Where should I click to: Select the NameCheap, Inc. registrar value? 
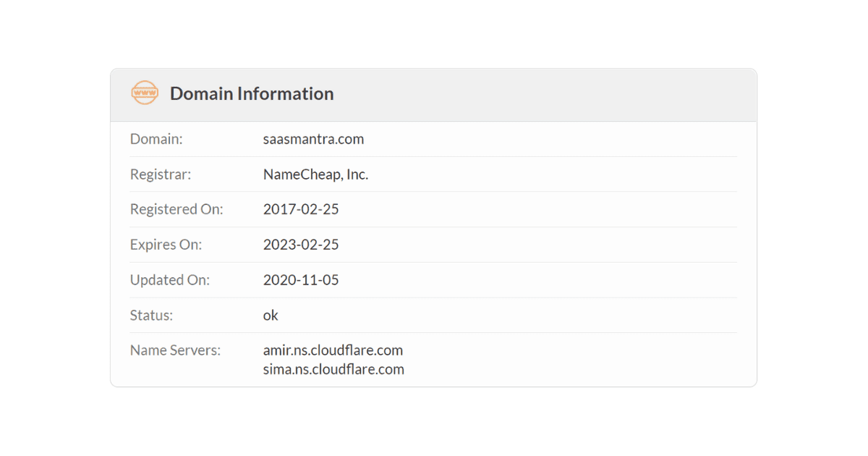coord(315,174)
